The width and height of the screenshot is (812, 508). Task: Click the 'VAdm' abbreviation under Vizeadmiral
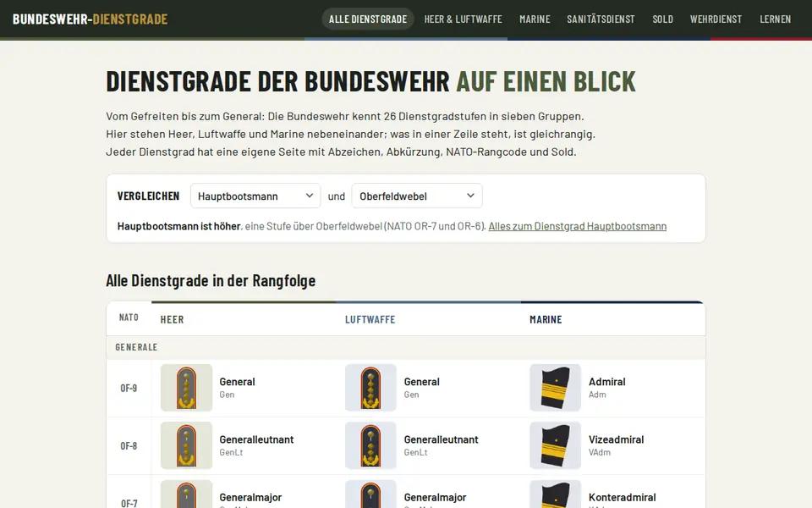click(600, 452)
